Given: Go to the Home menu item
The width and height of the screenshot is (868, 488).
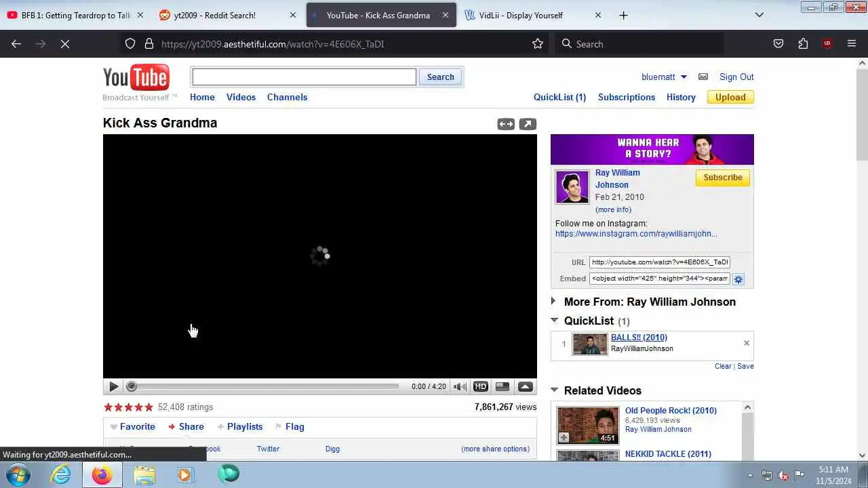Looking at the screenshot, I should (202, 97).
